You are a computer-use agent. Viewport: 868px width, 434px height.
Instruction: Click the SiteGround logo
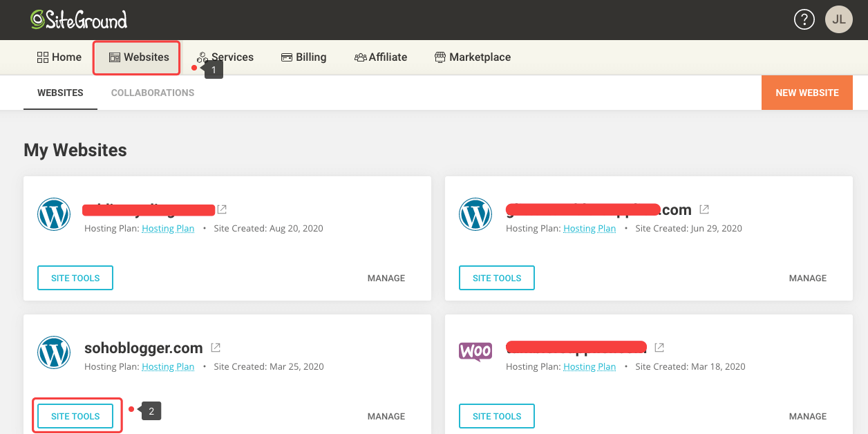tap(79, 19)
